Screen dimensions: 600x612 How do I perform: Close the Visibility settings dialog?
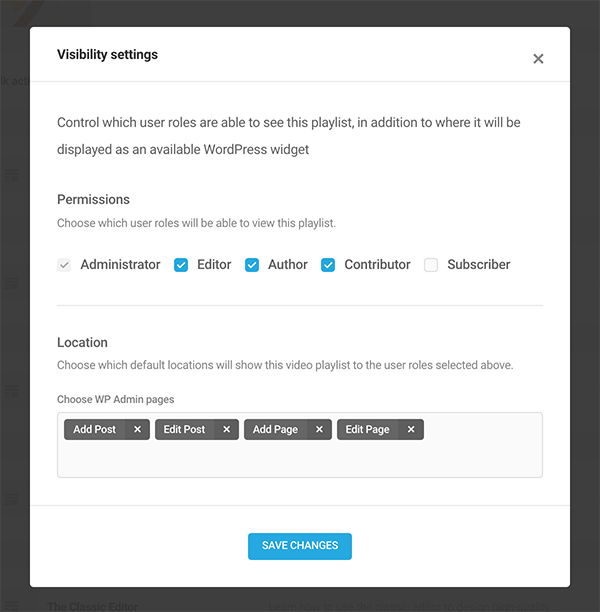pos(538,59)
